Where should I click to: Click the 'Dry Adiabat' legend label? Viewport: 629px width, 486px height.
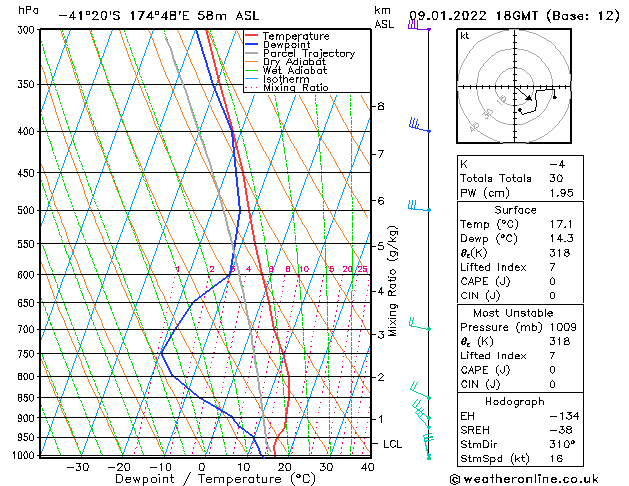(294, 62)
